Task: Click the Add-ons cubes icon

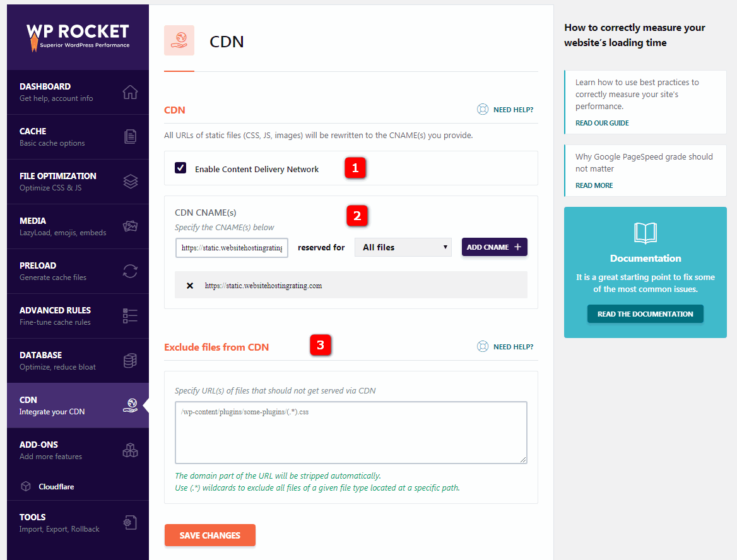Action: tap(130, 450)
